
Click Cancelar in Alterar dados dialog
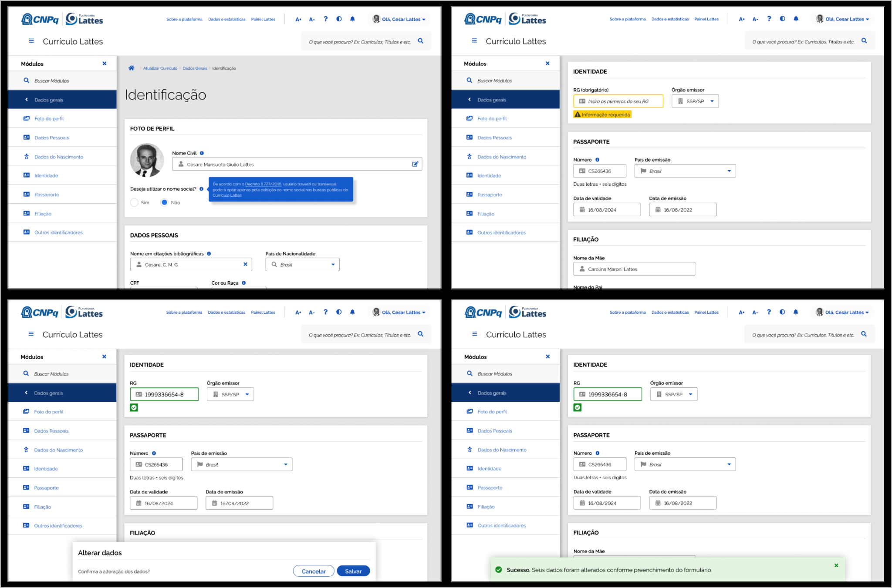click(x=314, y=571)
